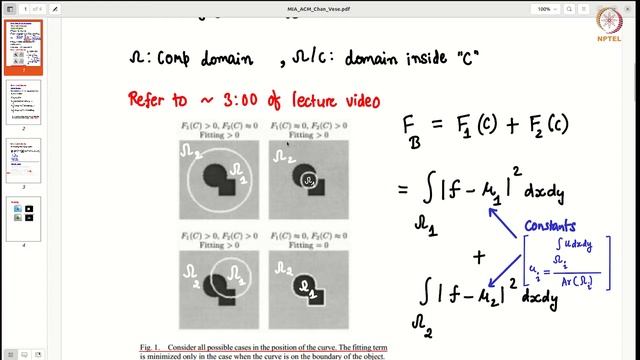The width and height of the screenshot is (640, 360).
Task: Click the 'Fitting = 0' label in figure
Action: [x=309, y=245]
